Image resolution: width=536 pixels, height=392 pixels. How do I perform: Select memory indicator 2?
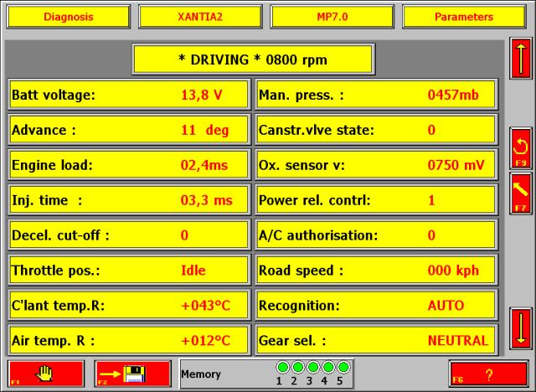(x=298, y=368)
